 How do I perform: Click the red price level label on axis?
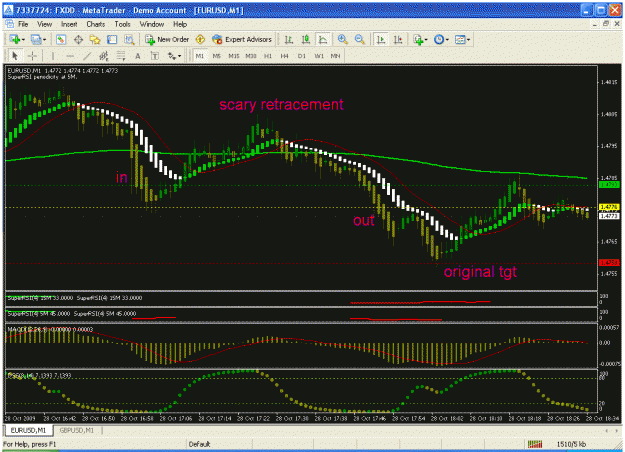(x=609, y=263)
